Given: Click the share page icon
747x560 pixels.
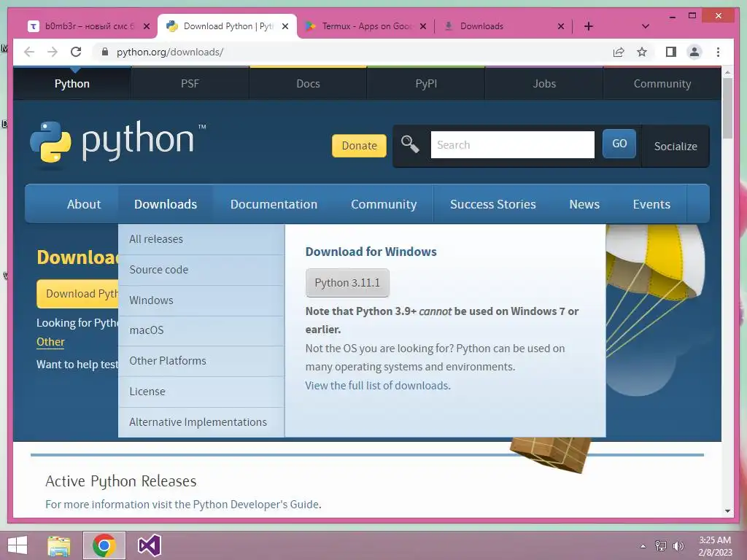Looking at the screenshot, I should [x=619, y=52].
